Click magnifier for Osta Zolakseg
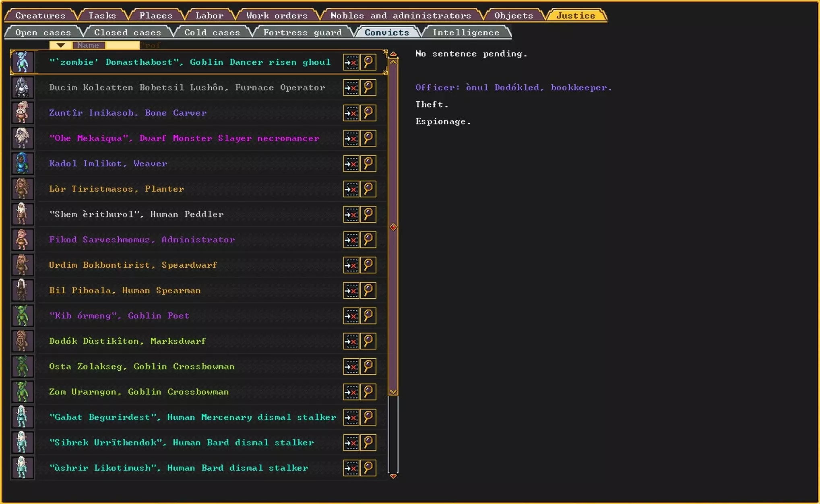 tap(368, 367)
